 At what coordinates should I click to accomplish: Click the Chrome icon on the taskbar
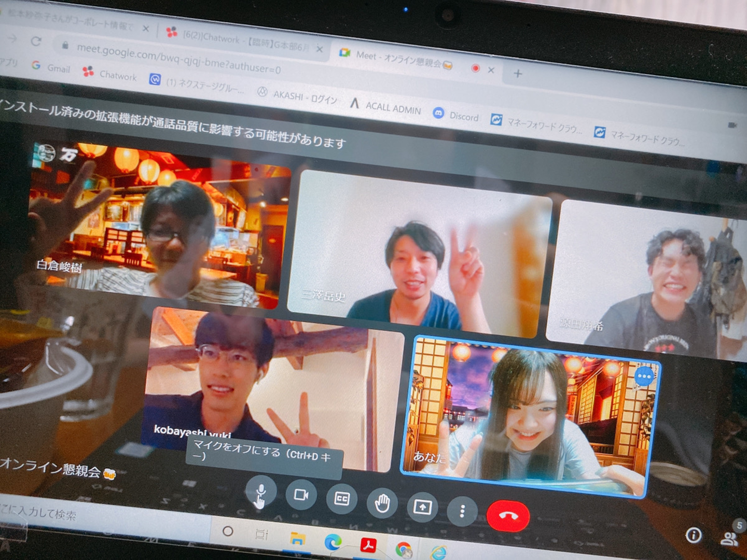pyautogui.click(x=404, y=550)
